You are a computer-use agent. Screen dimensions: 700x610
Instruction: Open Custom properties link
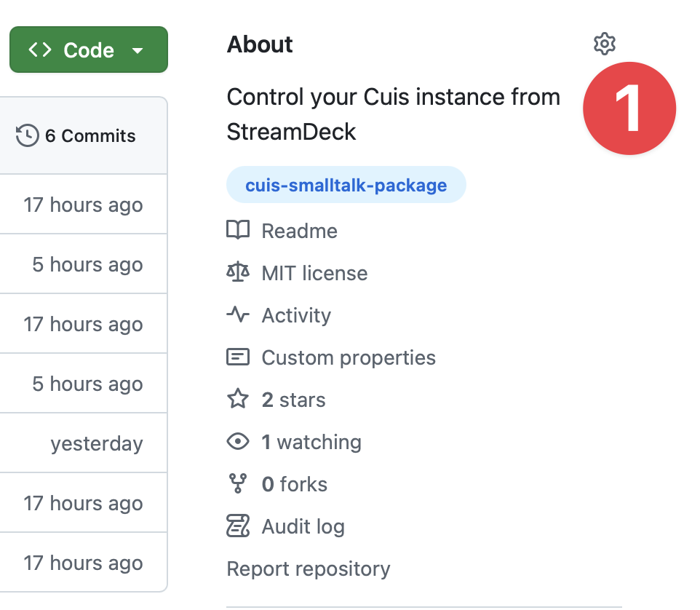(x=331, y=357)
